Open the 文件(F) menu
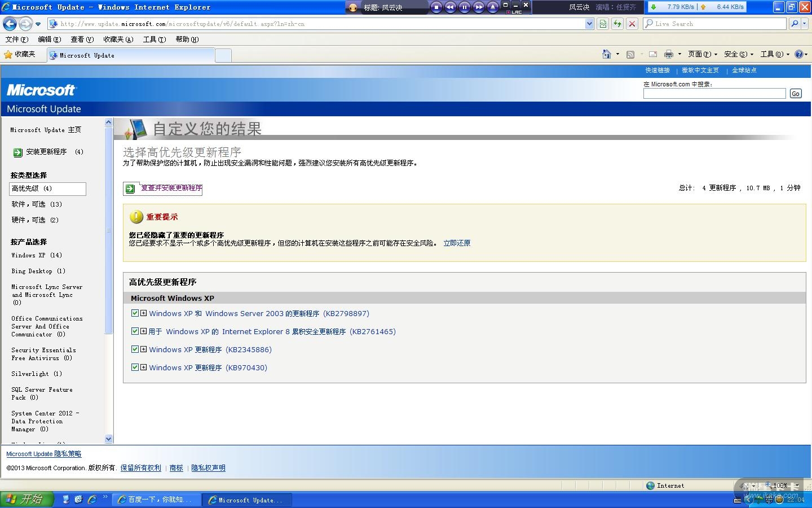Image resolution: width=812 pixels, height=508 pixels. point(16,40)
